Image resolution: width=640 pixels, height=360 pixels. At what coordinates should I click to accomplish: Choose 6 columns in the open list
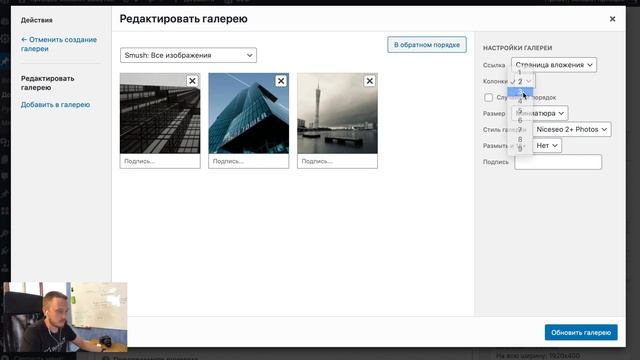tap(520, 120)
